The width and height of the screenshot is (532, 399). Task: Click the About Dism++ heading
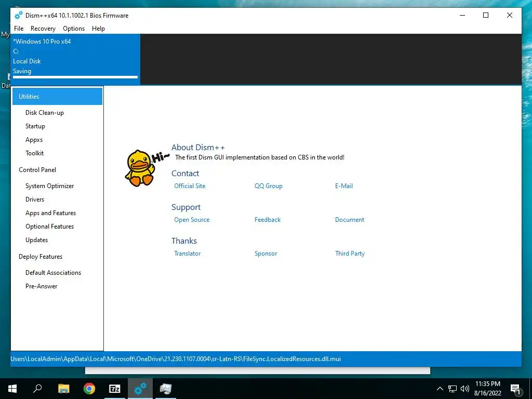pos(198,147)
